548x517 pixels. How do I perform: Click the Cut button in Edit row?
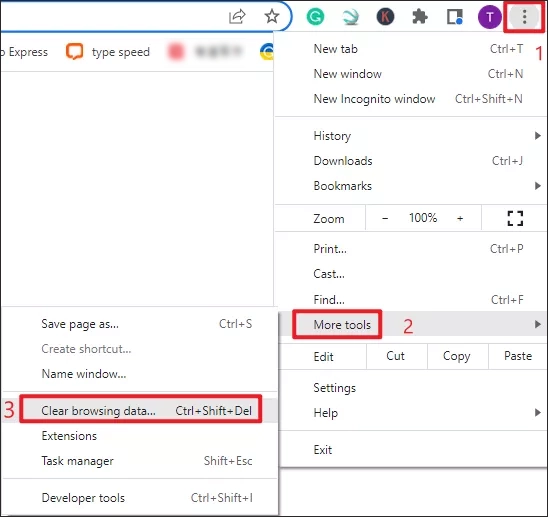396,356
